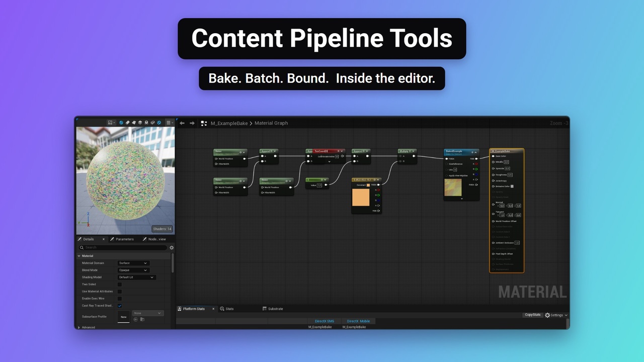Open the stats Settings menu
Screen dimensions: 644x362
[556, 315]
